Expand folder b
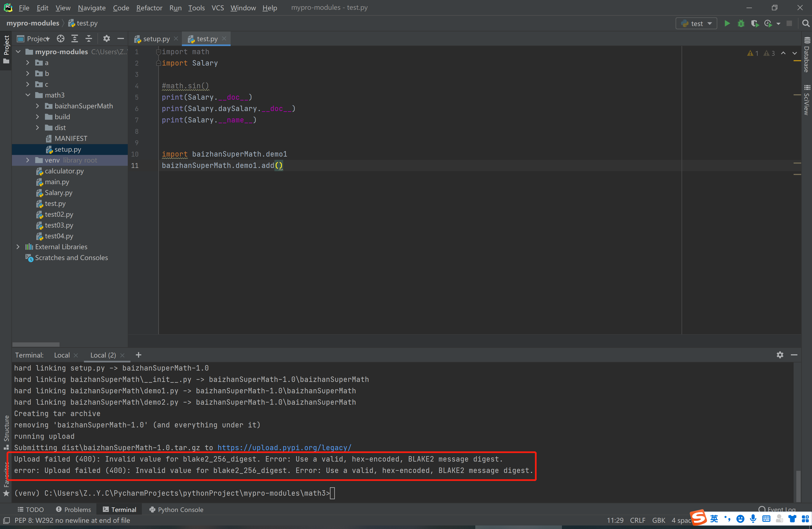Viewport: 812px width, 529px height. point(28,73)
